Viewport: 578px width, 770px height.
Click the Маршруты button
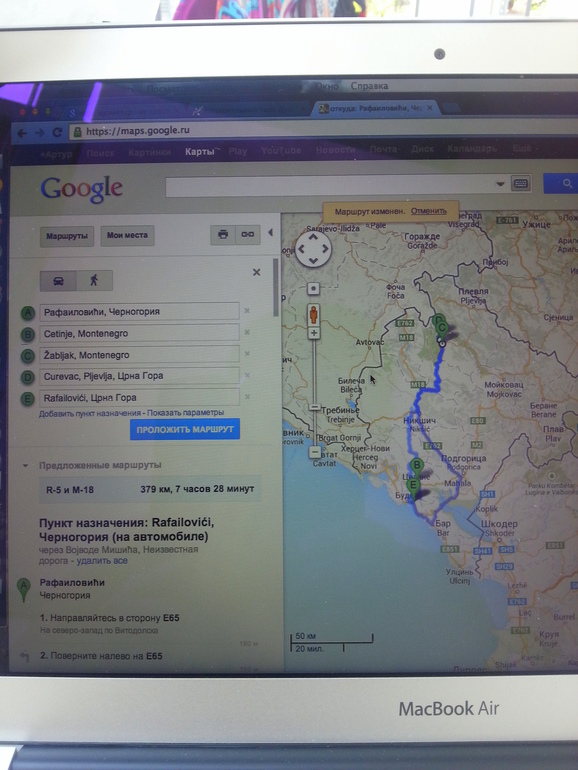(x=67, y=236)
